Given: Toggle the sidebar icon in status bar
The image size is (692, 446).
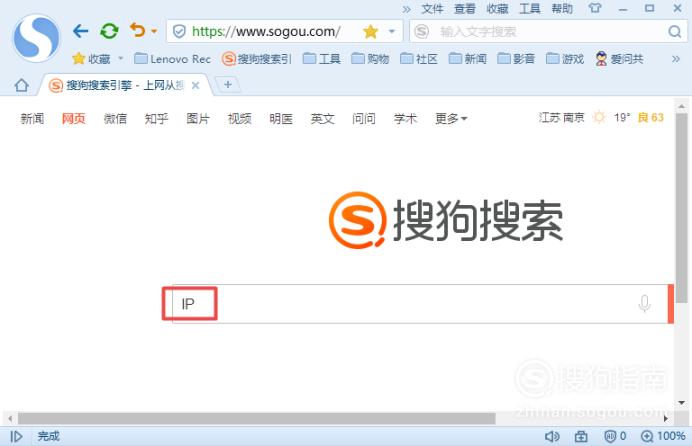Looking at the screenshot, I should [16, 436].
